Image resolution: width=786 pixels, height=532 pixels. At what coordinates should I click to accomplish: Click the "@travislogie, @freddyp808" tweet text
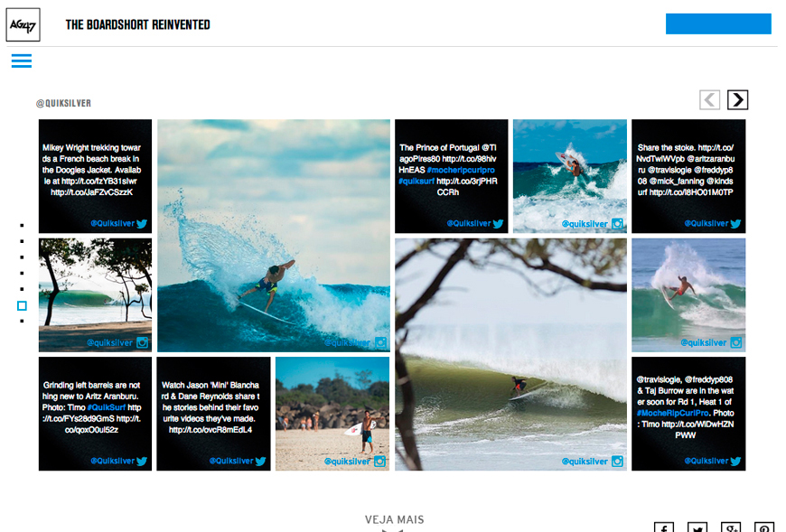tap(685, 407)
